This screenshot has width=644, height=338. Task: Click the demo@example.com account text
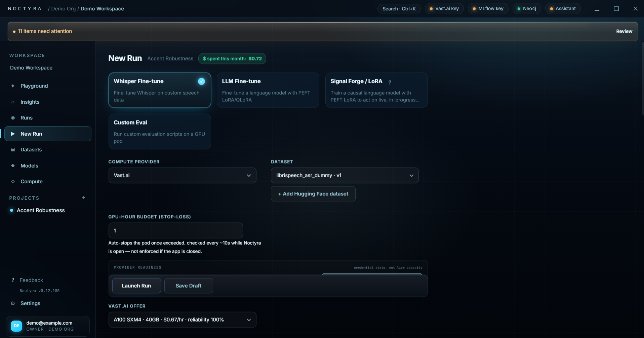(49, 323)
